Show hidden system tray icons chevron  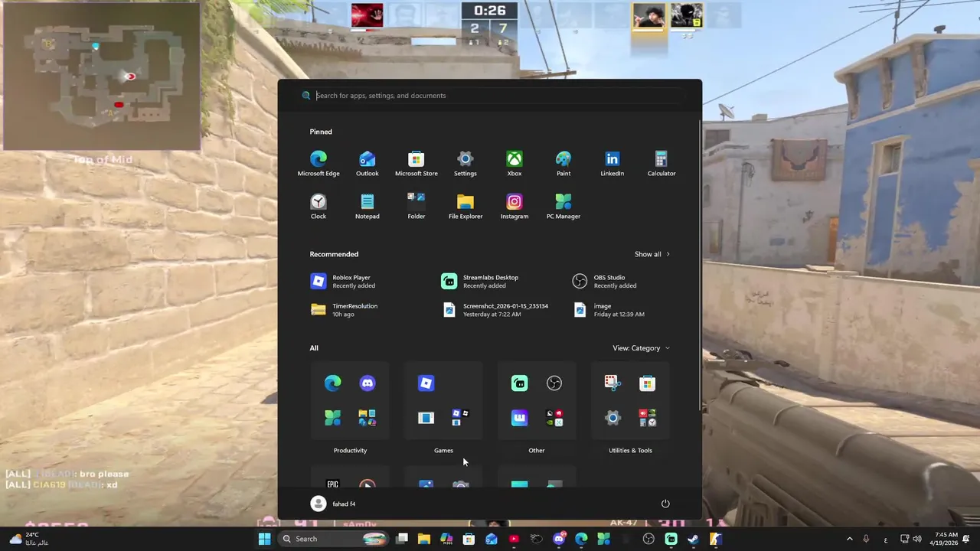(849, 539)
